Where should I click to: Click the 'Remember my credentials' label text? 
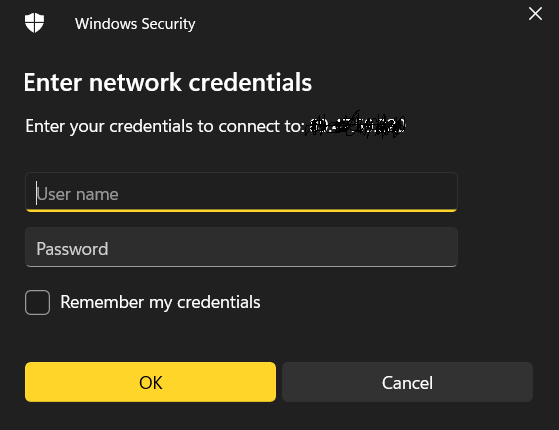[x=160, y=302]
